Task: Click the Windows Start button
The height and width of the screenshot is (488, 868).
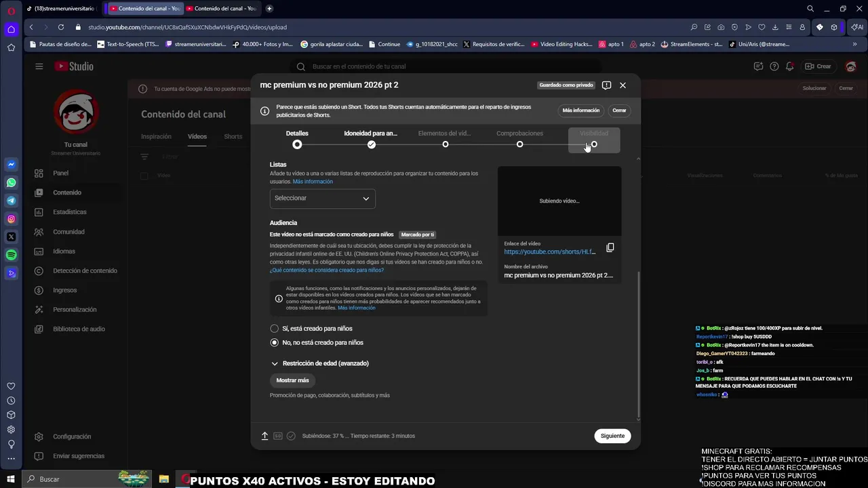Action: tap(11, 479)
